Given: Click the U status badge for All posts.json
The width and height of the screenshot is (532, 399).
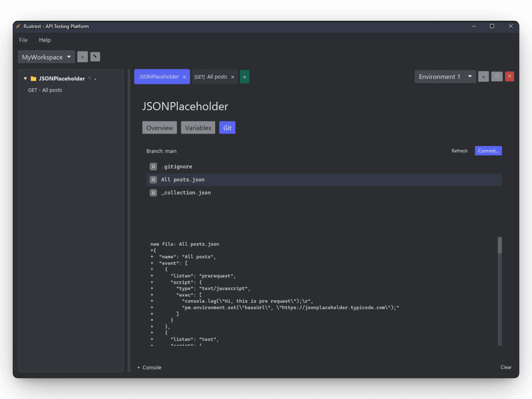Looking at the screenshot, I should [153, 180].
